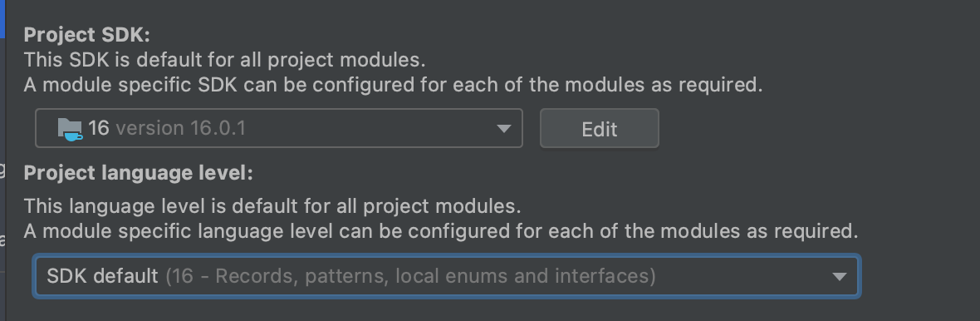Click 'This SDK is default for all project modules' text
This screenshot has width=980, height=321.
[x=224, y=60]
